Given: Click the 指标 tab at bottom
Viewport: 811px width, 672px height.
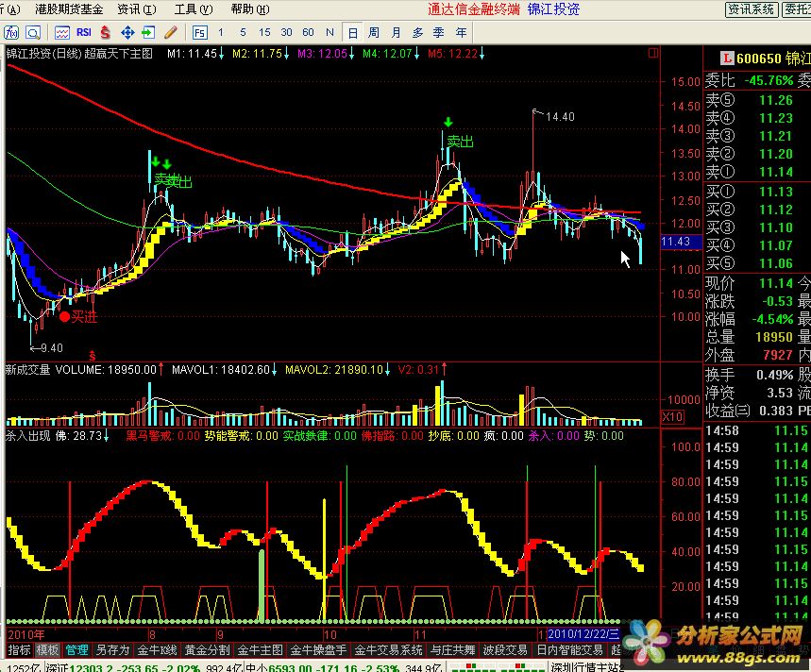Looking at the screenshot, I should pos(19,649).
